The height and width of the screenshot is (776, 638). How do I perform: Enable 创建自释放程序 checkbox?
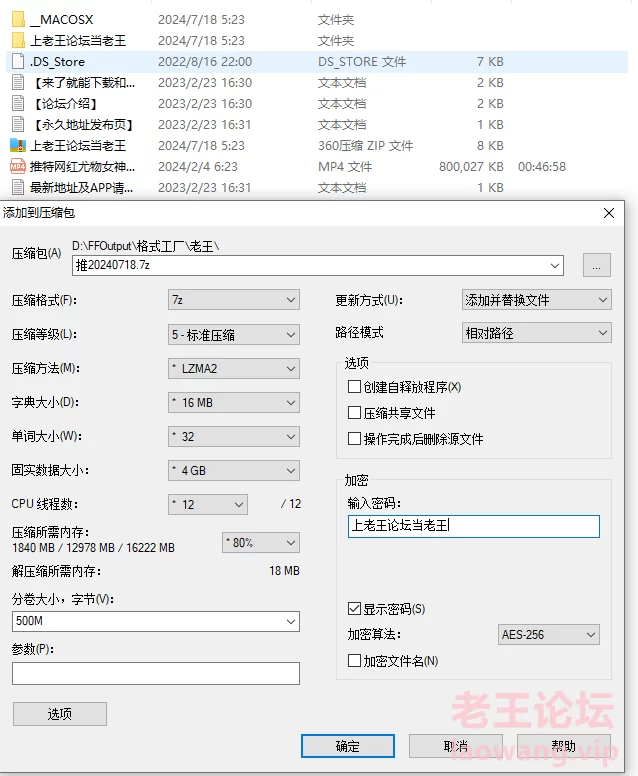tap(354, 387)
